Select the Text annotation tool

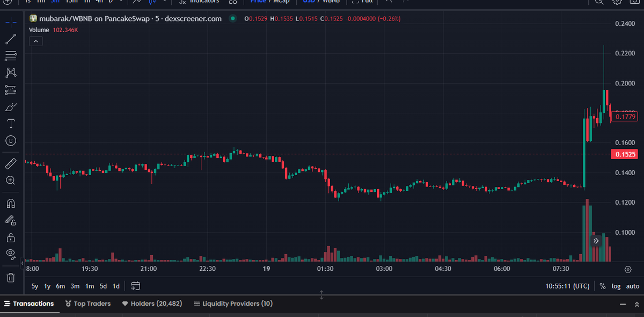11,124
